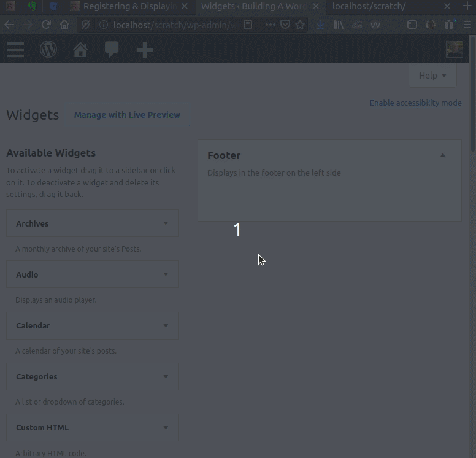Screen dimensions: 476x458
Task: Click the plus icon to add new content
Action: (145, 50)
